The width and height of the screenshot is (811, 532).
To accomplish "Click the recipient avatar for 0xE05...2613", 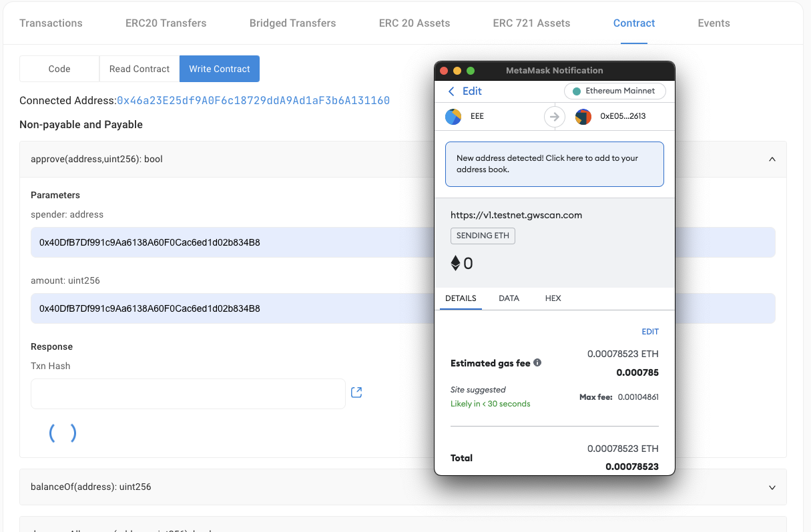I will pos(583,116).
